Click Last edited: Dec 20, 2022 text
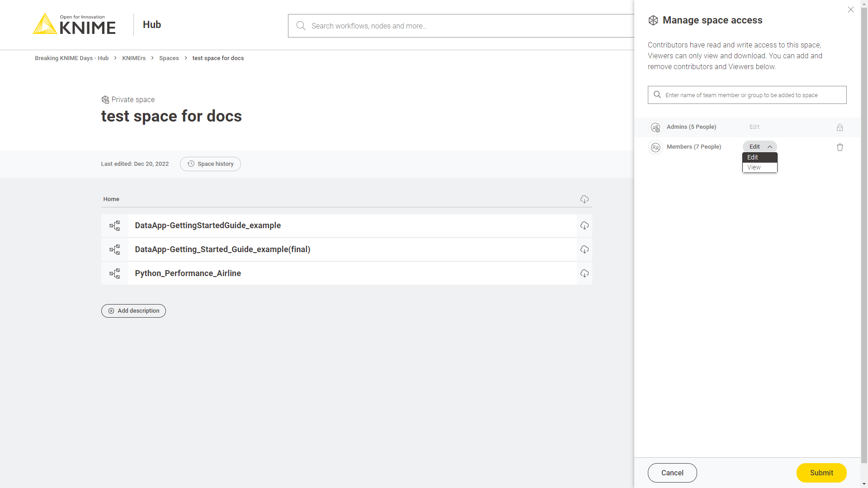Viewport: 868px width, 488px height. click(135, 164)
